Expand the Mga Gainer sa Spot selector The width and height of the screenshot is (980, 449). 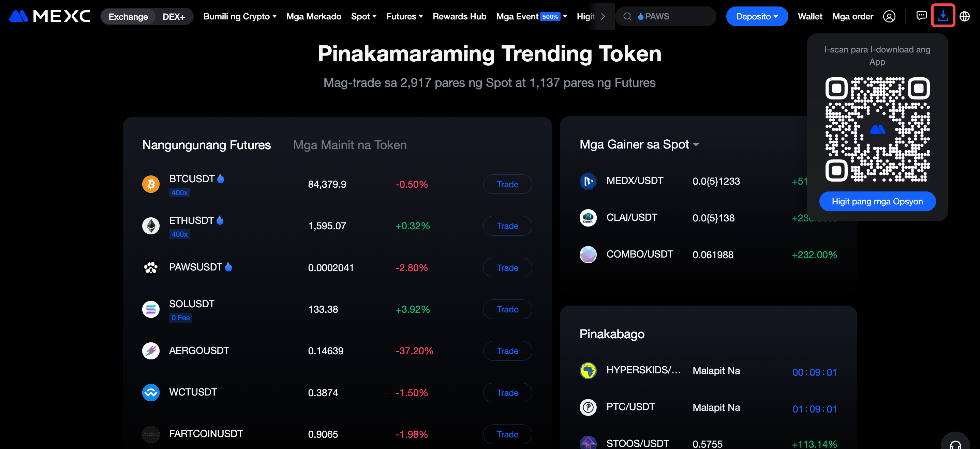coord(639,144)
